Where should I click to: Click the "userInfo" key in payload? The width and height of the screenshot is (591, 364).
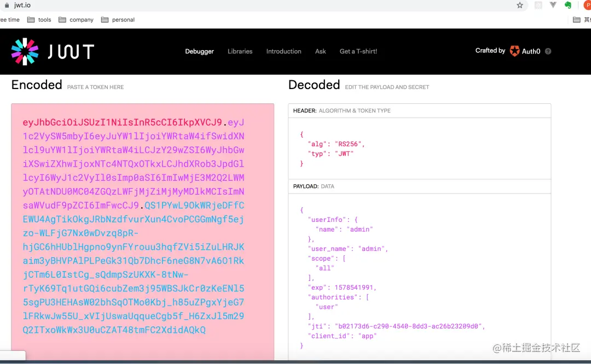(x=326, y=220)
